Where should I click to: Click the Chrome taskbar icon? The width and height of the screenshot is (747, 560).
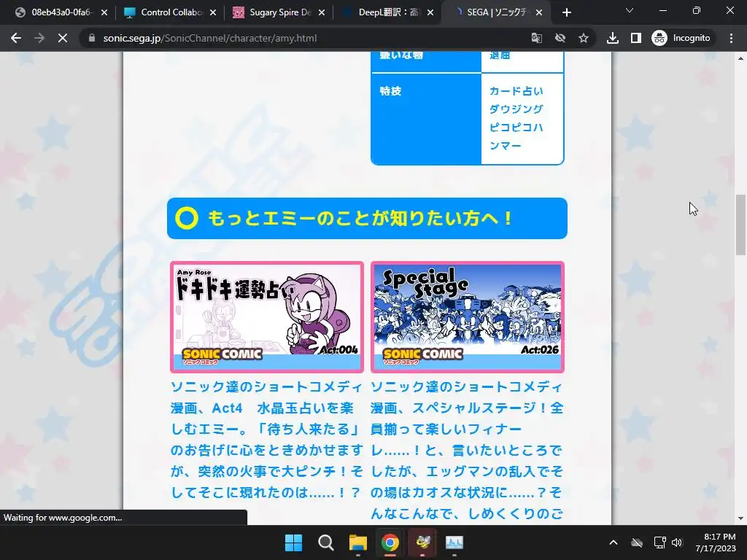click(390, 542)
